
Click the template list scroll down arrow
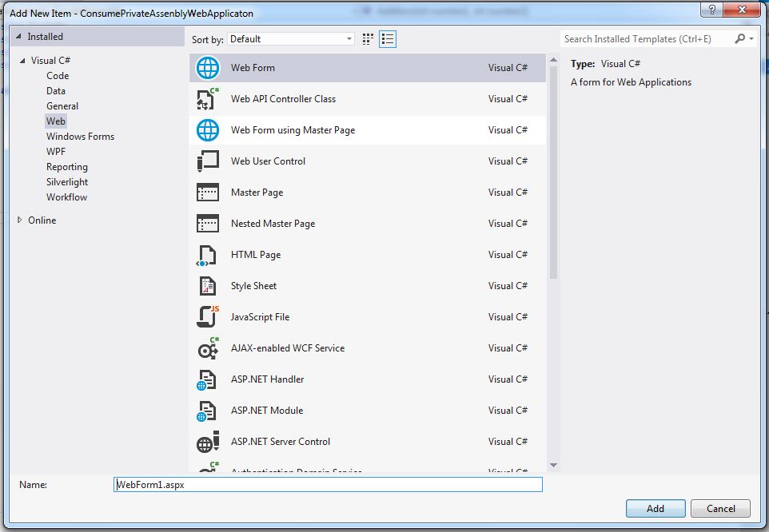pyautogui.click(x=554, y=466)
